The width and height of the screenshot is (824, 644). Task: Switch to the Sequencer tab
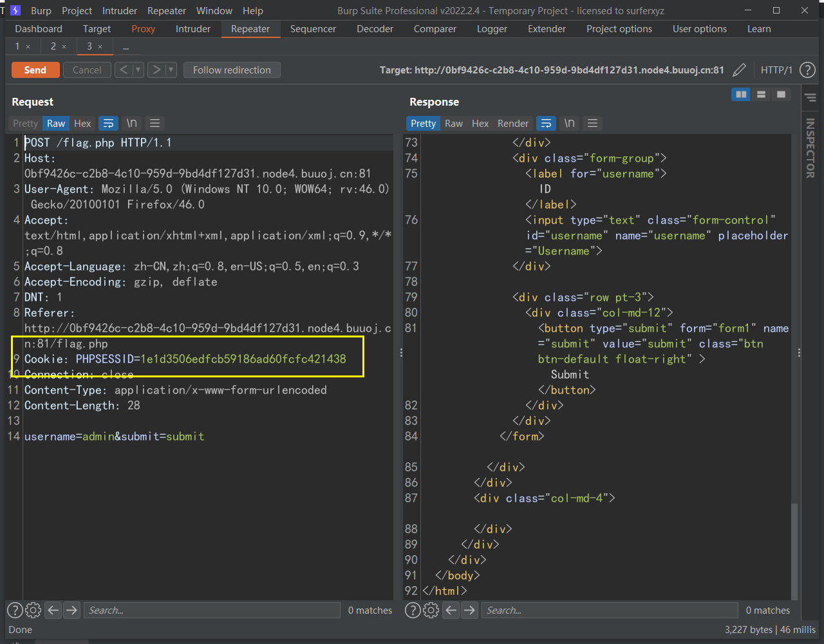point(313,29)
